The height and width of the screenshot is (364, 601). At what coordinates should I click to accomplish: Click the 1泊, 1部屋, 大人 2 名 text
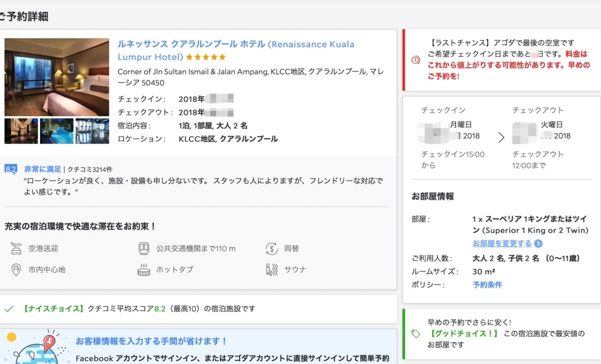point(212,125)
